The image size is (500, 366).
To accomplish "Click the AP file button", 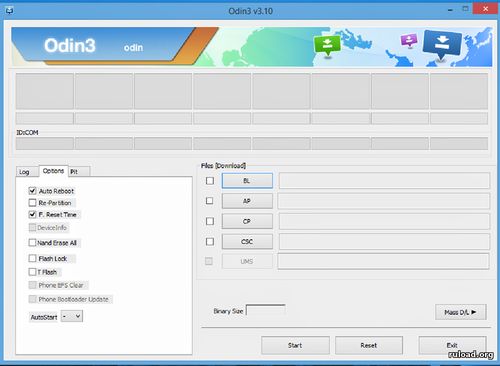I will click(x=247, y=201).
